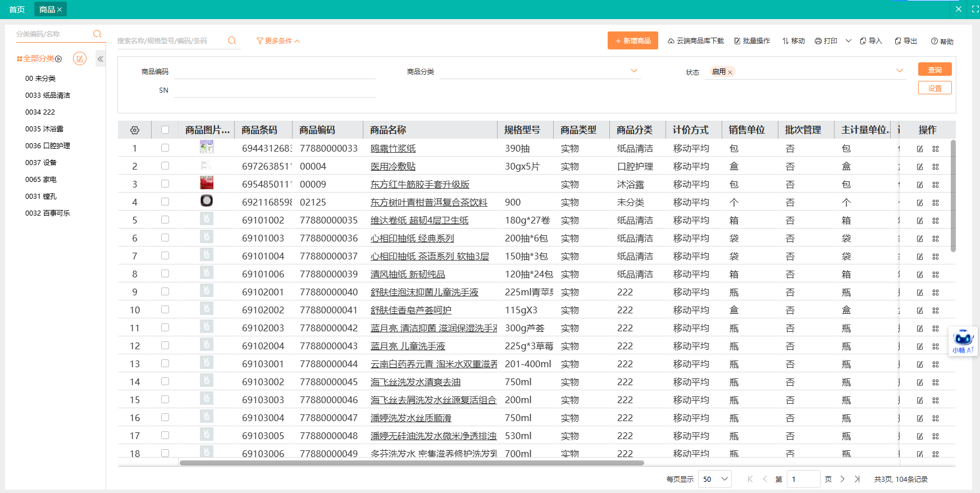Screen dimensions: 980x493
Task: Check the checkbox for row 5
Action: [165, 220]
